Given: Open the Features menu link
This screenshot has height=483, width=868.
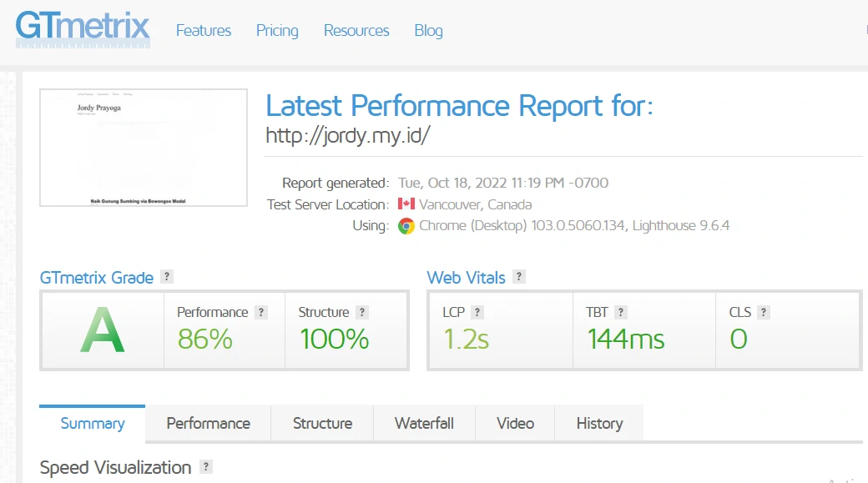Looking at the screenshot, I should [x=203, y=30].
